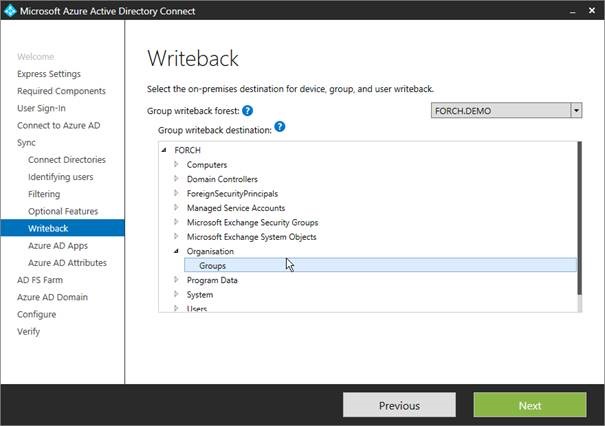605x426 pixels.
Task: Go to Connect to Azure AD step
Action: 59,125
